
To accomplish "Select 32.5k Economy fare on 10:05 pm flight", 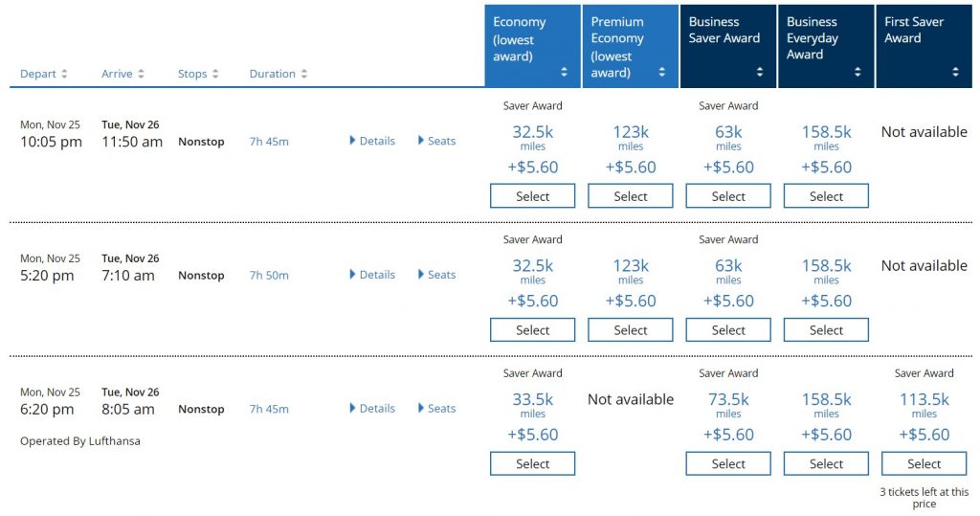I will click(x=533, y=196).
